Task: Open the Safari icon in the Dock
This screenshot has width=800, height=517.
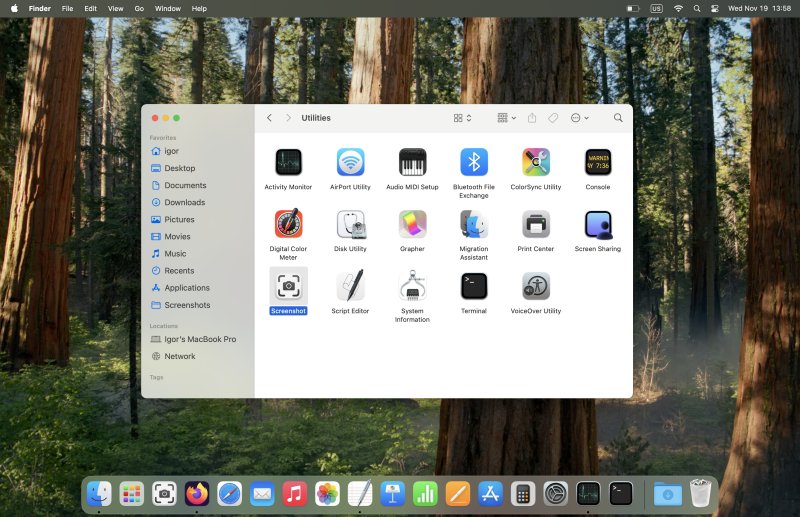Action: (x=229, y=493)
